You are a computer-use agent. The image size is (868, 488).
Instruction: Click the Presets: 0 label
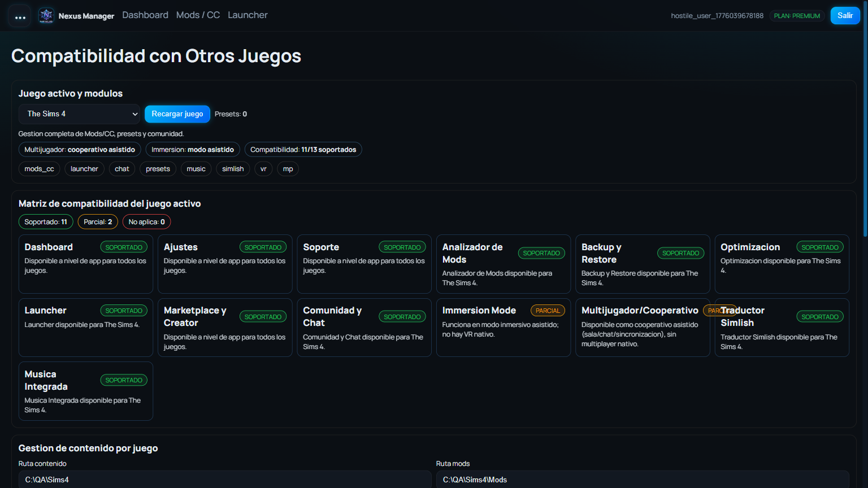click(231, 114)
